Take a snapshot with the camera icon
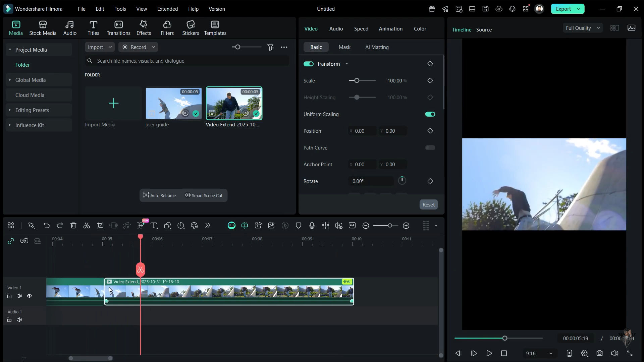This screenshot has width=644, height=362. (599, 353)
